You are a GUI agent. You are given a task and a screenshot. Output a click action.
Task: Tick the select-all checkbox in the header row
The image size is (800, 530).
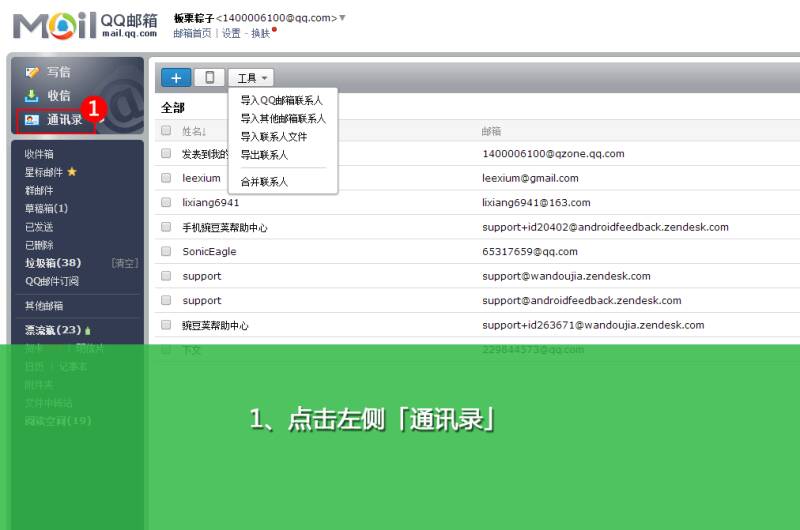[166, 131]
